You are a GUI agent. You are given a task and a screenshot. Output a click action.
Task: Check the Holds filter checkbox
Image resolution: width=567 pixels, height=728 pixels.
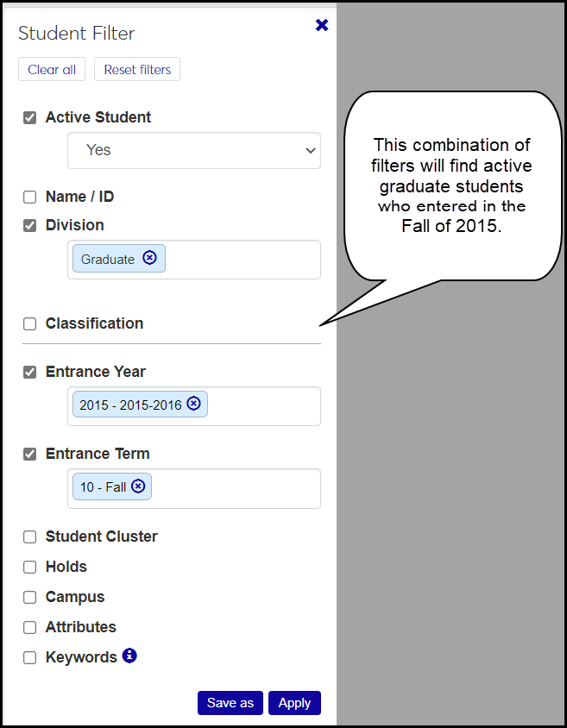30,567
